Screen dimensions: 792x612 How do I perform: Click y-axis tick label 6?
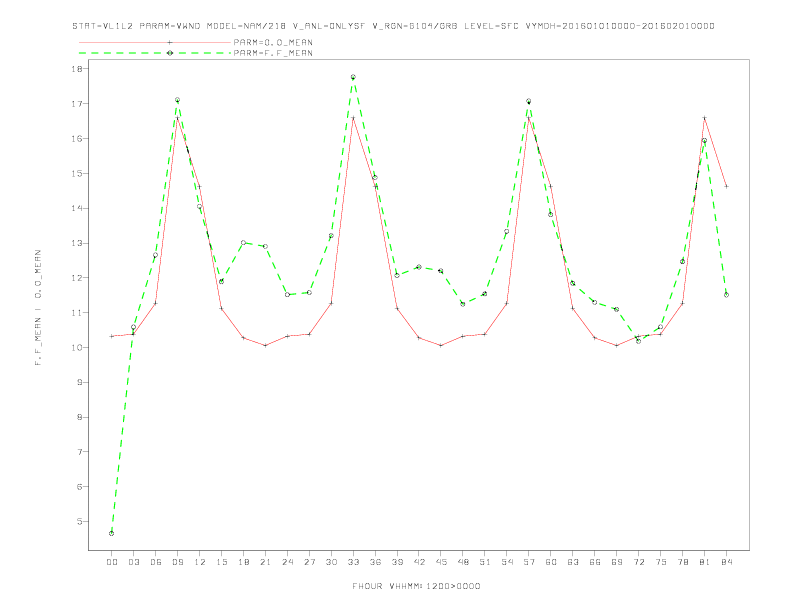coord(82,487)
